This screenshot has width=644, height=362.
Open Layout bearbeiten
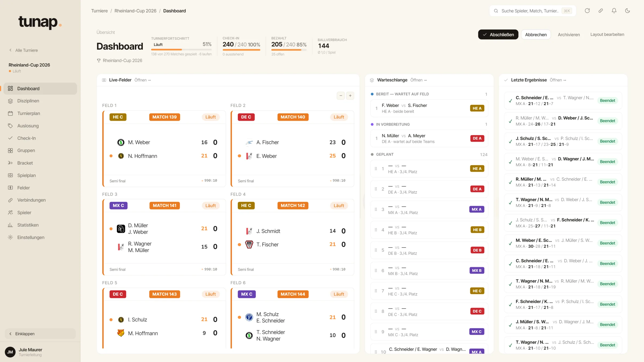tap(607, 35)
